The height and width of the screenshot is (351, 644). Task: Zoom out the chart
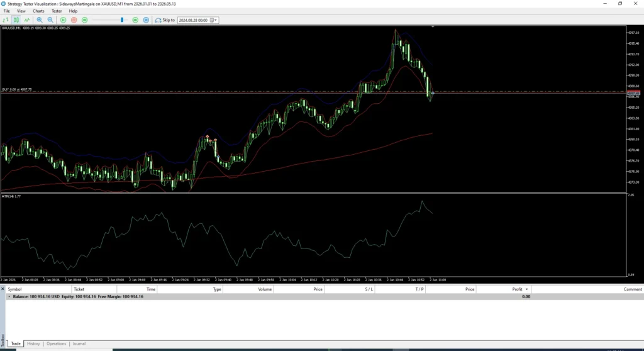(50, 19)
